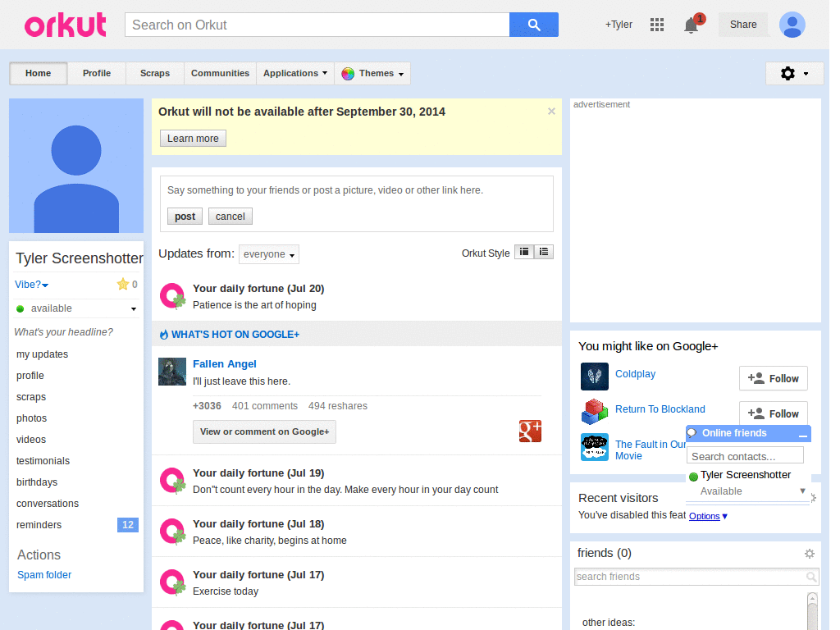This screenshot has width=840, height=630.
Task: Go to the Home tab
Action: point(38,73)
